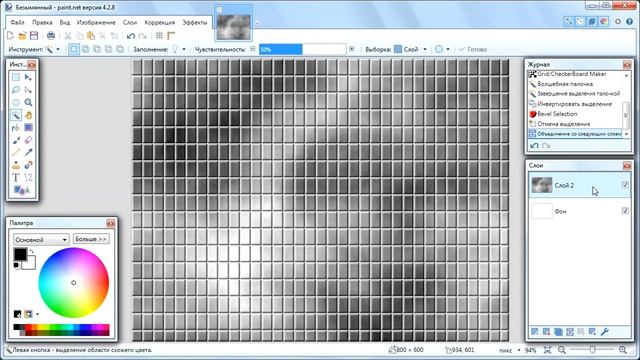640x360 pixels.
Task: Choose the Lasso Select tool
Action: (16, 90)
